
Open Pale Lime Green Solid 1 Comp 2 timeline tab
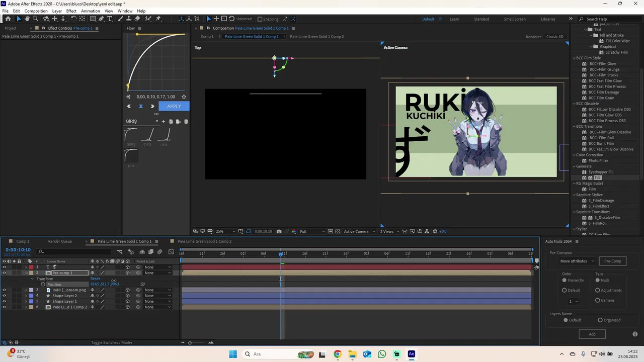tap(204, 241)
